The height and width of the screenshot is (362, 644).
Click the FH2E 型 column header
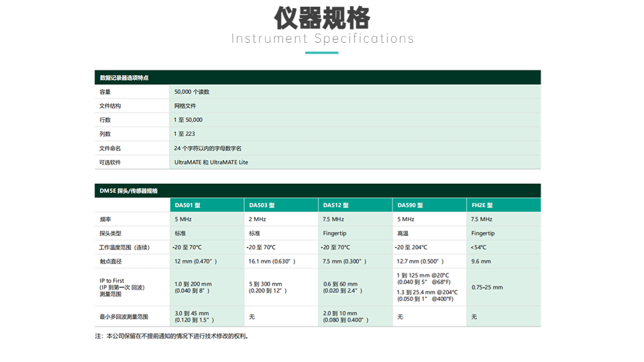(482, 205)
